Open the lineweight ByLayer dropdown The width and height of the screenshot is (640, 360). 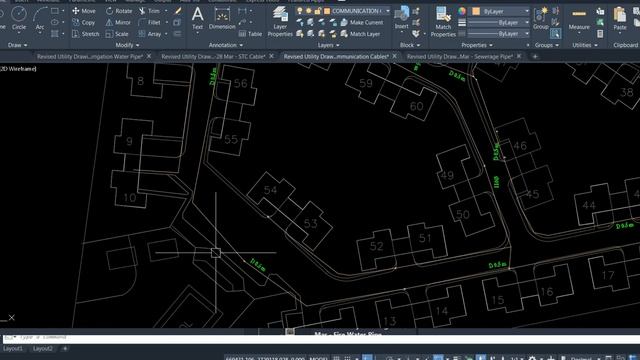click(x=498, y=23)
